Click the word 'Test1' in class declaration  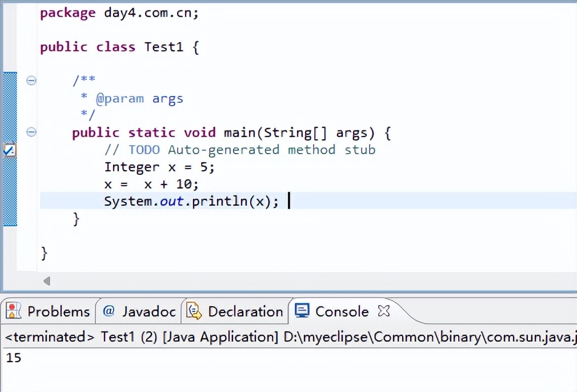(x=163, y=47)
